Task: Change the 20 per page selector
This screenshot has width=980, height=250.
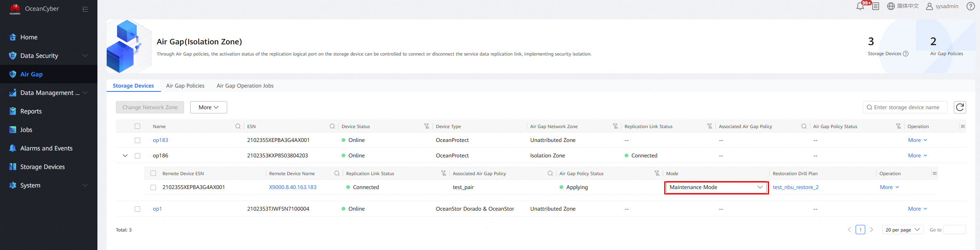Action: click(903, 230)
